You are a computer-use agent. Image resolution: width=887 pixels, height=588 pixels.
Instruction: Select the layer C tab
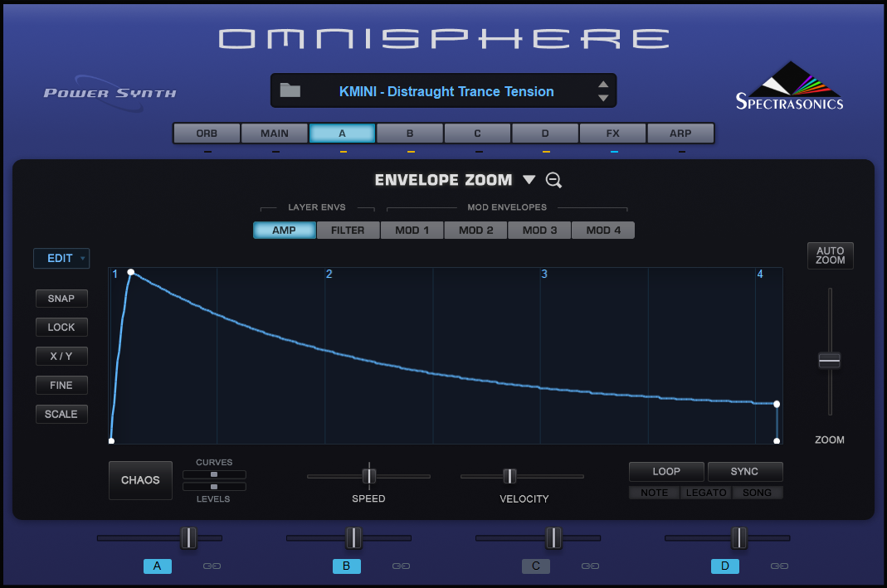point(477,134)
